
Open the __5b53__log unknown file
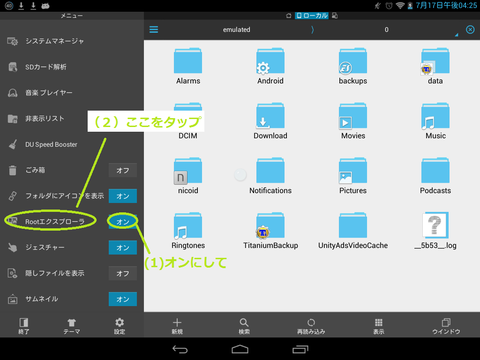coord(435,231)
